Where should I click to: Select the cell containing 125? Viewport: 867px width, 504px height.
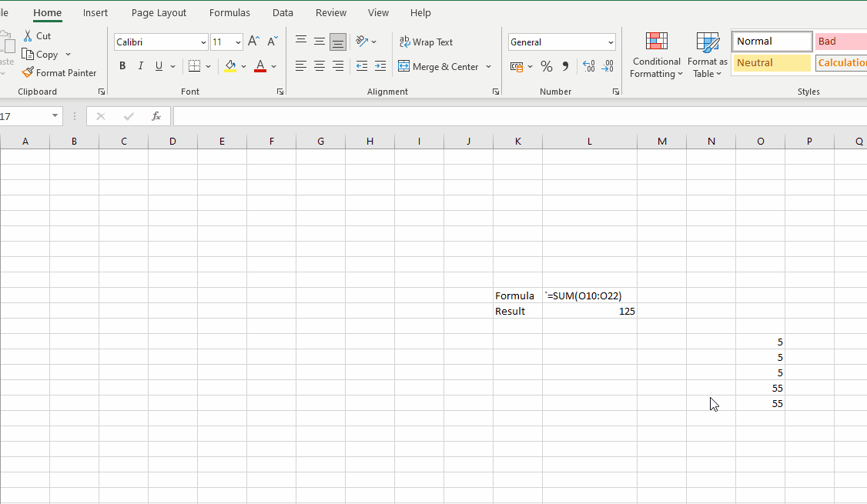click(589, 312)
